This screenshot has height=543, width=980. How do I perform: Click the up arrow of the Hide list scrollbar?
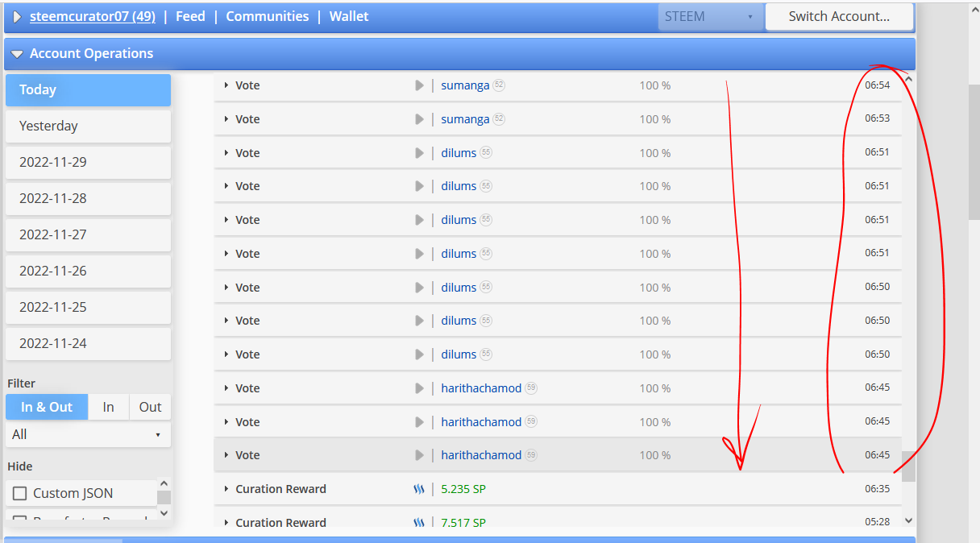click(x=164, y=483)
